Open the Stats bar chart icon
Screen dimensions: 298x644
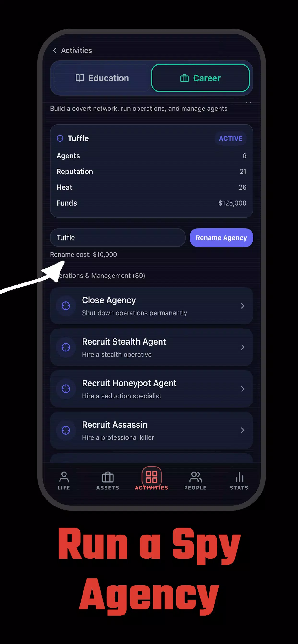(239, 477)
